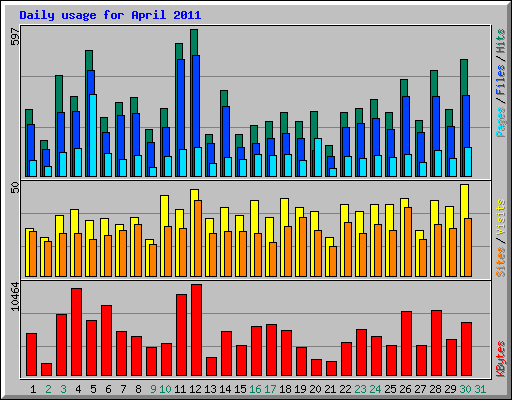Click the red KBytes bar for day 12
Image resolution: width=512 pixels, height=400 pixels.
(x=196, y=330)
